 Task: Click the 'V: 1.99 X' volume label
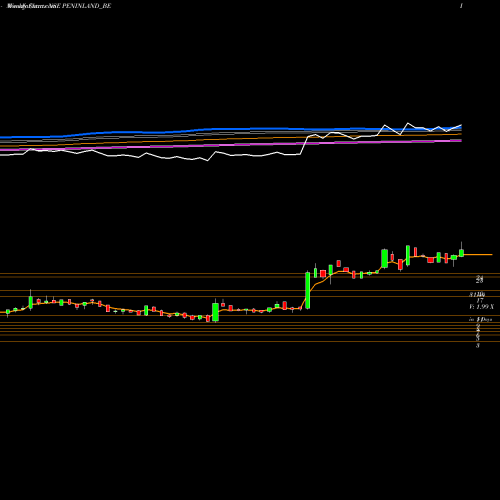(x=482, y=306)
